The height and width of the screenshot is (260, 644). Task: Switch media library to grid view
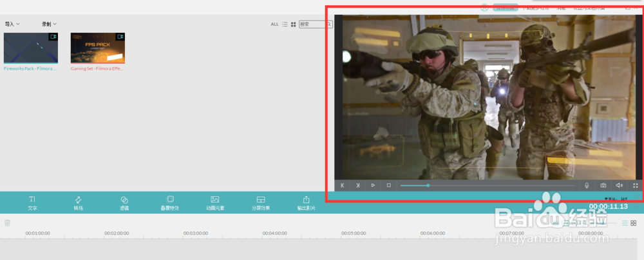[x=293, y=25]
